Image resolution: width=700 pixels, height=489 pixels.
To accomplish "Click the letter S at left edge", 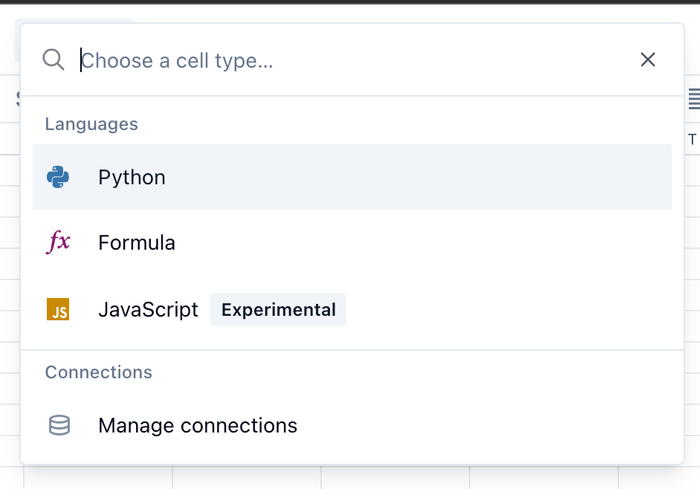I will coord(18,98).
